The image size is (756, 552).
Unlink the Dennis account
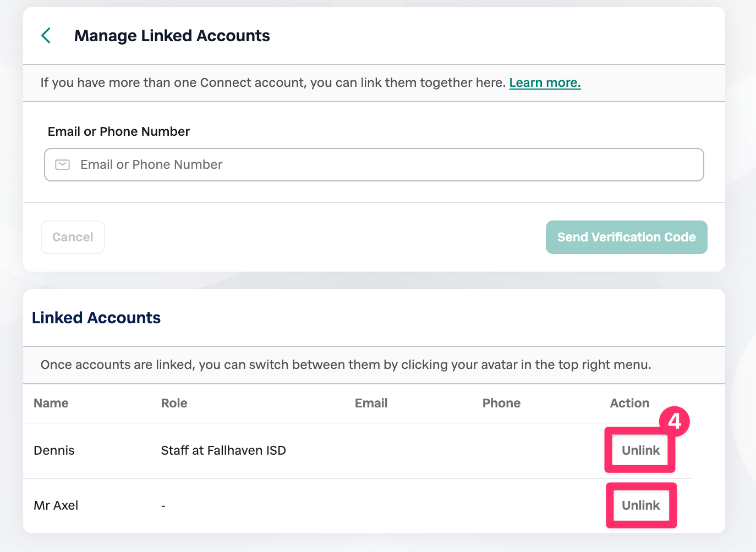[x=640, y=450]
